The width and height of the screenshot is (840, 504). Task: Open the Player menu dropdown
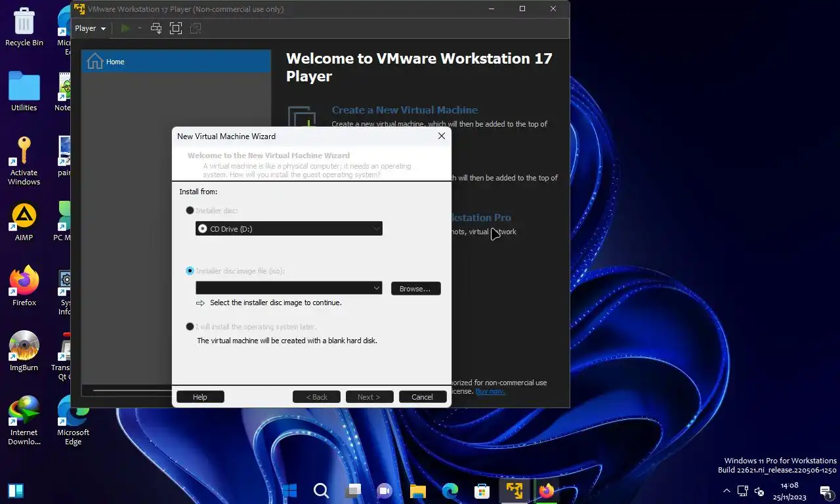[90, 28]
